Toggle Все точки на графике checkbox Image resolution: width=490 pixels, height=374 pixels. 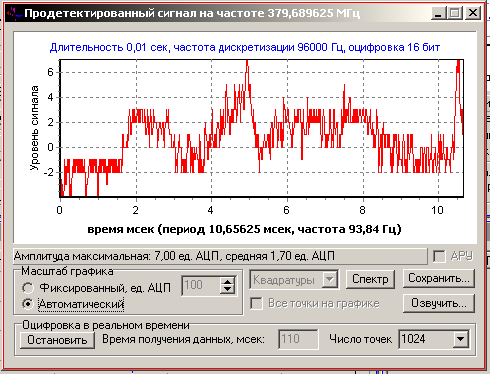pos(256,303)
